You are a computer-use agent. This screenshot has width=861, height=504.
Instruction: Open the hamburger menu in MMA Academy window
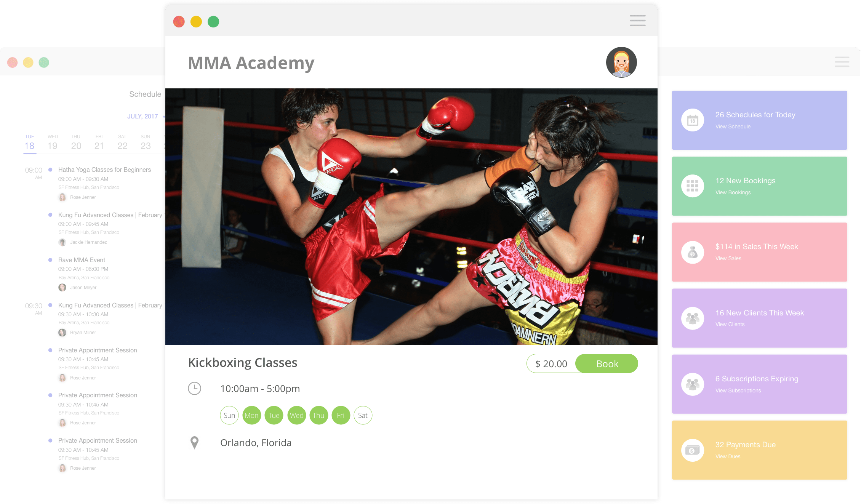click(637, 21)
